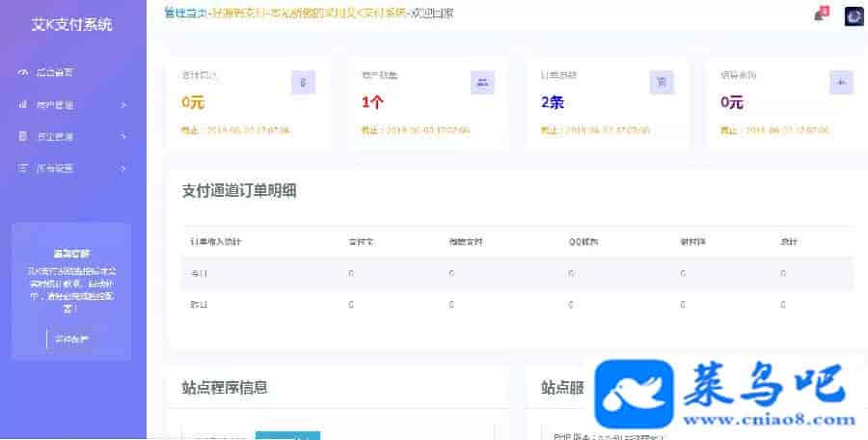Screen dimensions: 868x440
Task: Click the blue 2条 value
Action: pyautogui.click(x=553, y=102)
